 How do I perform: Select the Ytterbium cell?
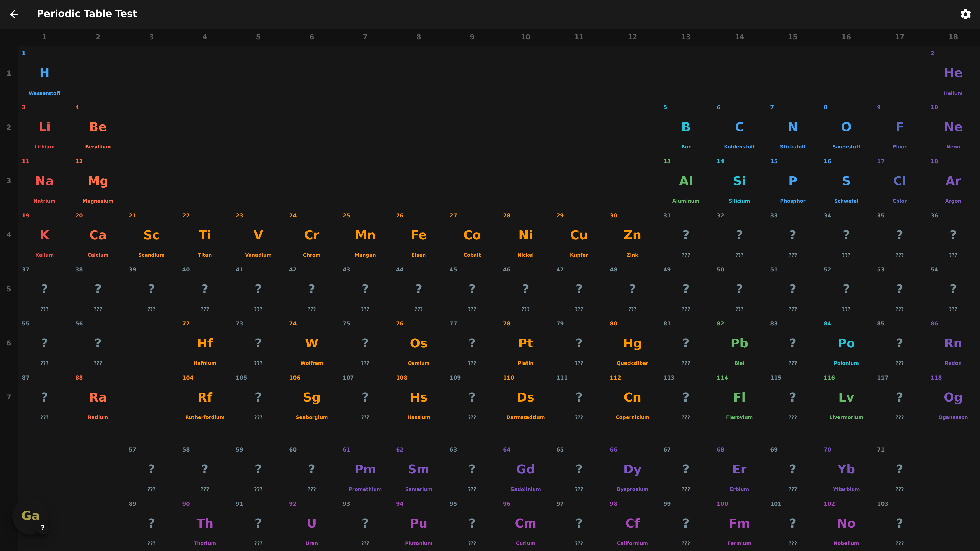click(x=846, y=470)
